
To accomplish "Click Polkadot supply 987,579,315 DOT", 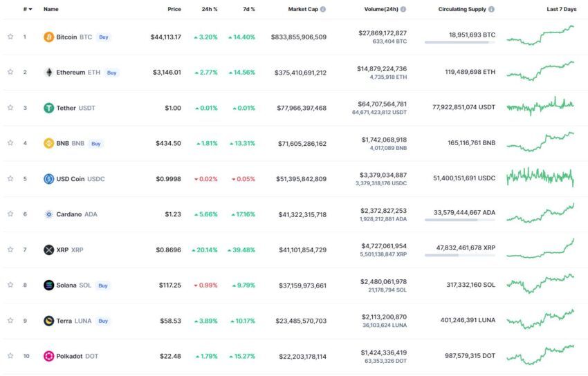I will coord(470,356).
